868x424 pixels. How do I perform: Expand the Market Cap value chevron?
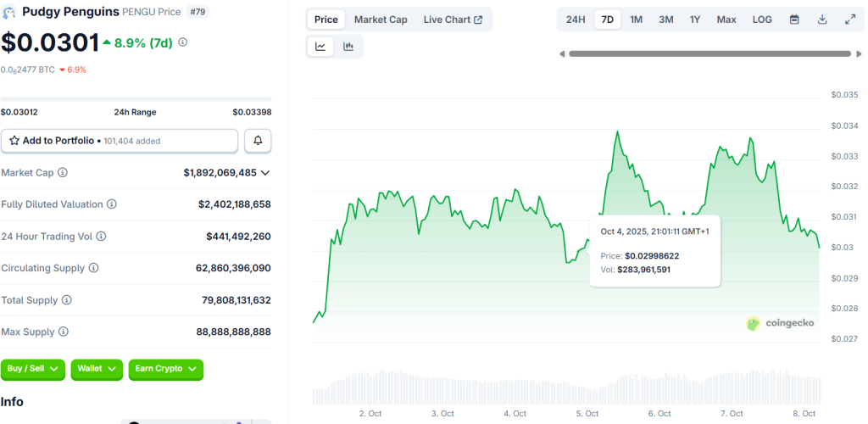(x=265, y=173)
